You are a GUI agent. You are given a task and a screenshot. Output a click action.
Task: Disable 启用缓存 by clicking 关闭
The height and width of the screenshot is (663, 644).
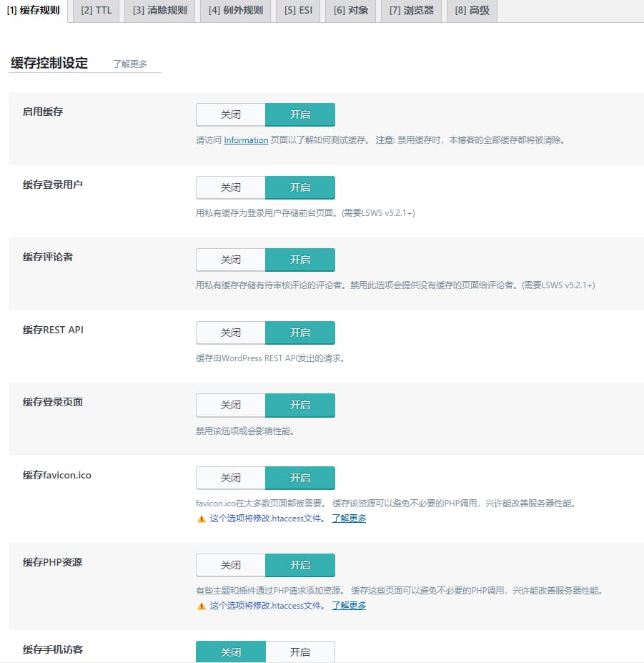click(x=230, y=114)
